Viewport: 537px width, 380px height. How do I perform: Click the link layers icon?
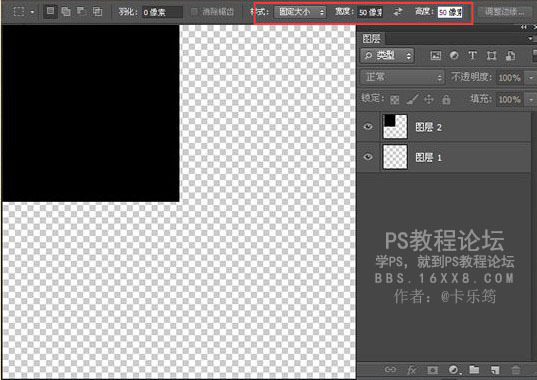[x=390, y=370]
